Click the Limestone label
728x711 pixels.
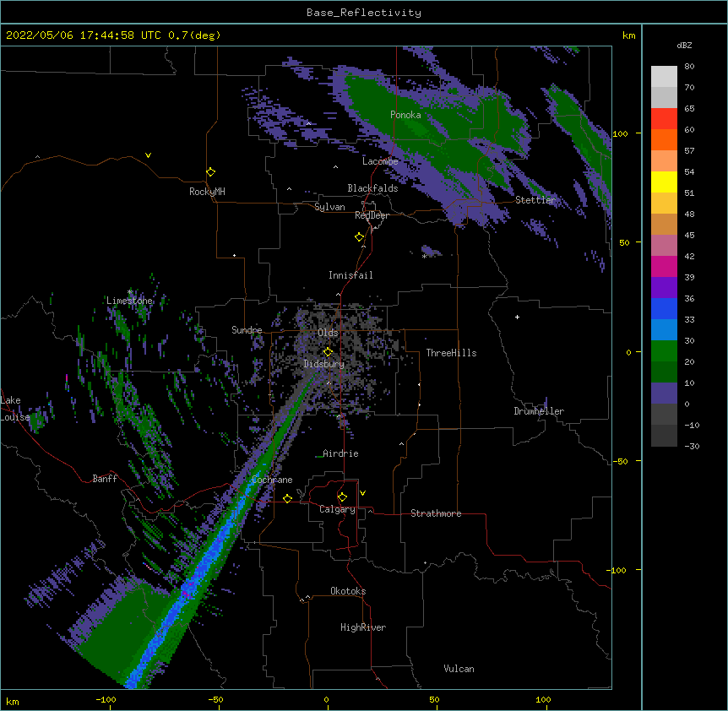pos(129,301)
